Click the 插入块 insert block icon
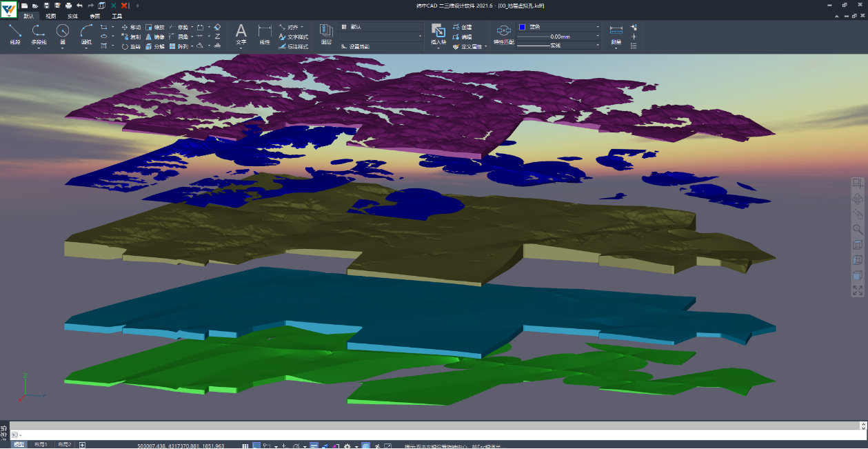 [438, 33]
